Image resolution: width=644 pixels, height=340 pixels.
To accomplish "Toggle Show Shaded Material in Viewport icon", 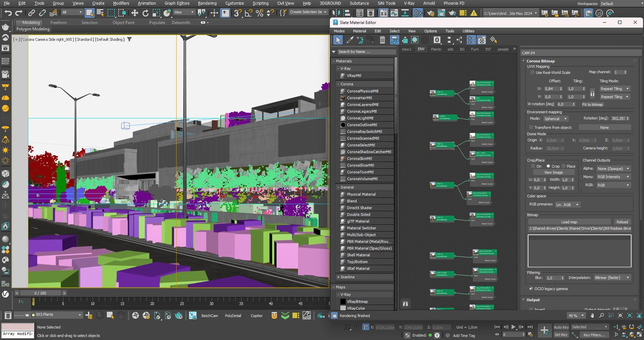I will (415, 40).
